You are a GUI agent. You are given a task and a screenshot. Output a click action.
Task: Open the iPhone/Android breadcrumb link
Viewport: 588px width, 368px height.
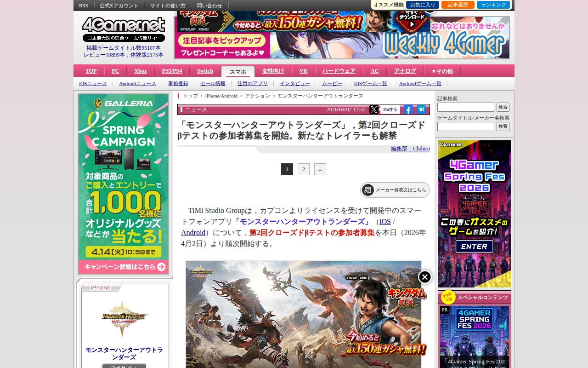pos(221,96)
